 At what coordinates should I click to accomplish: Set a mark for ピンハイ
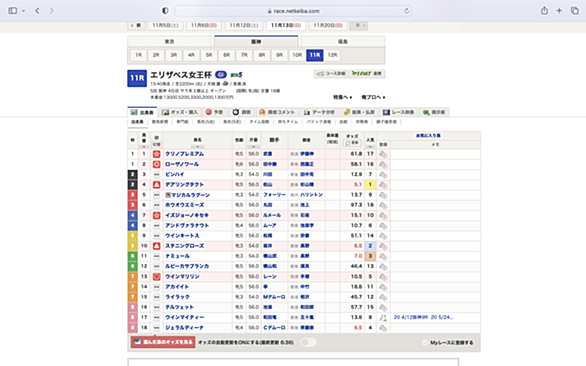(157, 175)
